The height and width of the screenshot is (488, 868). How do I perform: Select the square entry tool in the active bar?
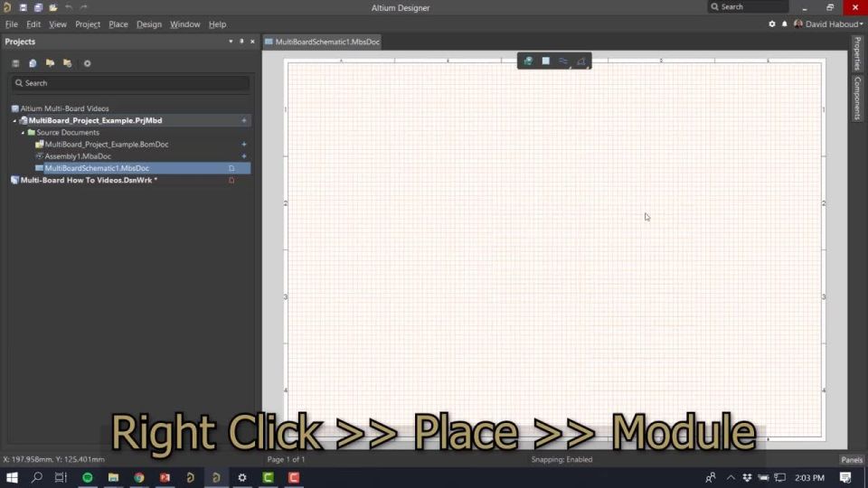(546, 61)
